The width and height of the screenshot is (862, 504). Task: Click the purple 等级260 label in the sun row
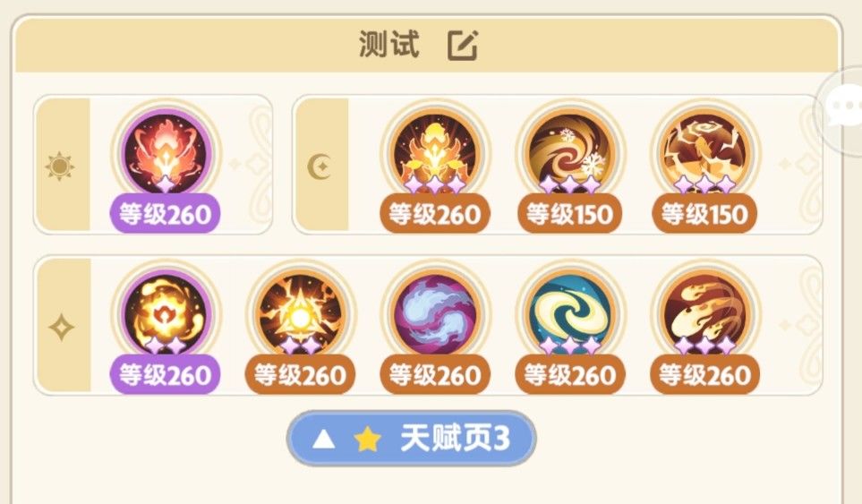click(165, 214)
